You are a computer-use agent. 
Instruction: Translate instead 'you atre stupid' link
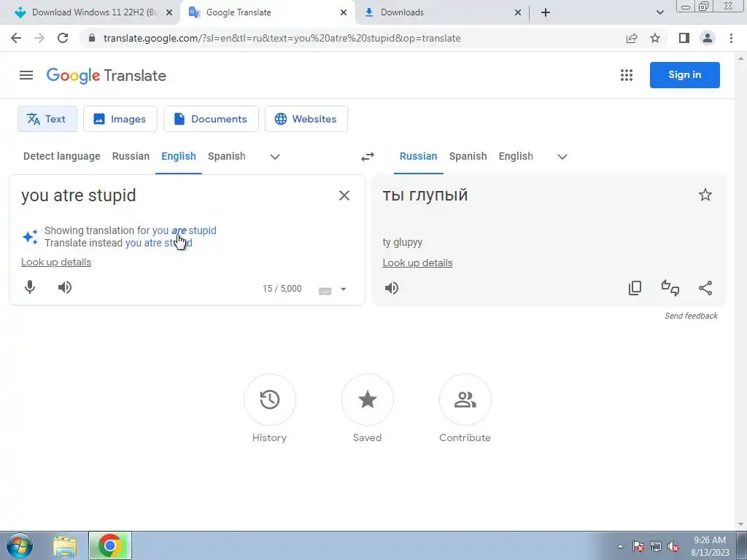[158, 243]
